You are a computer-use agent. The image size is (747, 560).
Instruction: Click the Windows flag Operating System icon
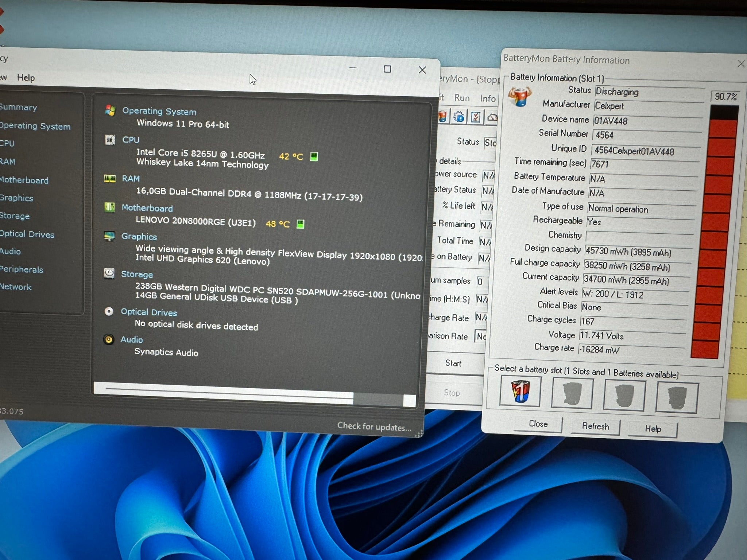point(110,110)
